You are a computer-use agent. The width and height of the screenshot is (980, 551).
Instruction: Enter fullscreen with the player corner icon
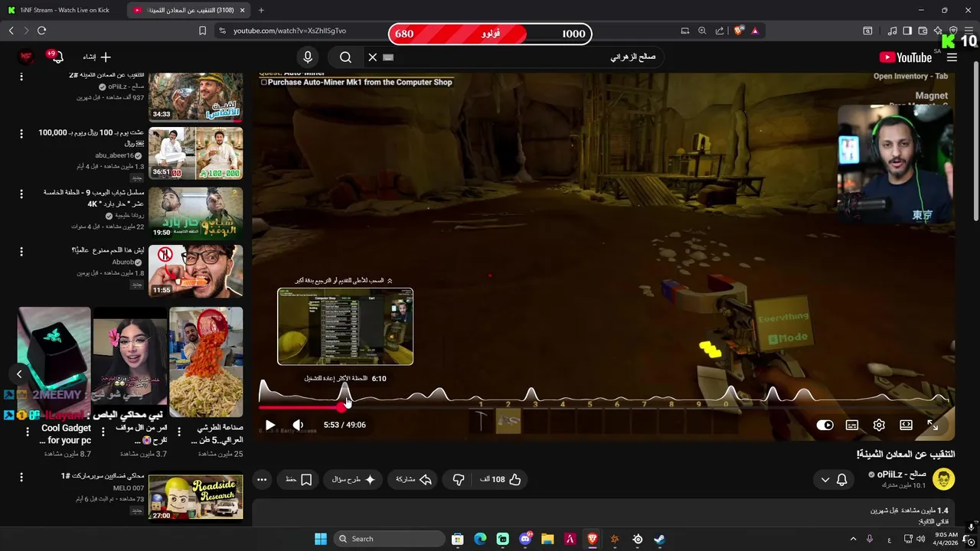(x=933, y=425)
